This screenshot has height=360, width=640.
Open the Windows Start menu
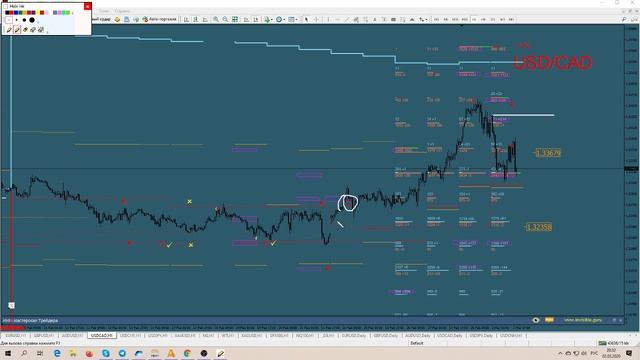coord(8,353)
